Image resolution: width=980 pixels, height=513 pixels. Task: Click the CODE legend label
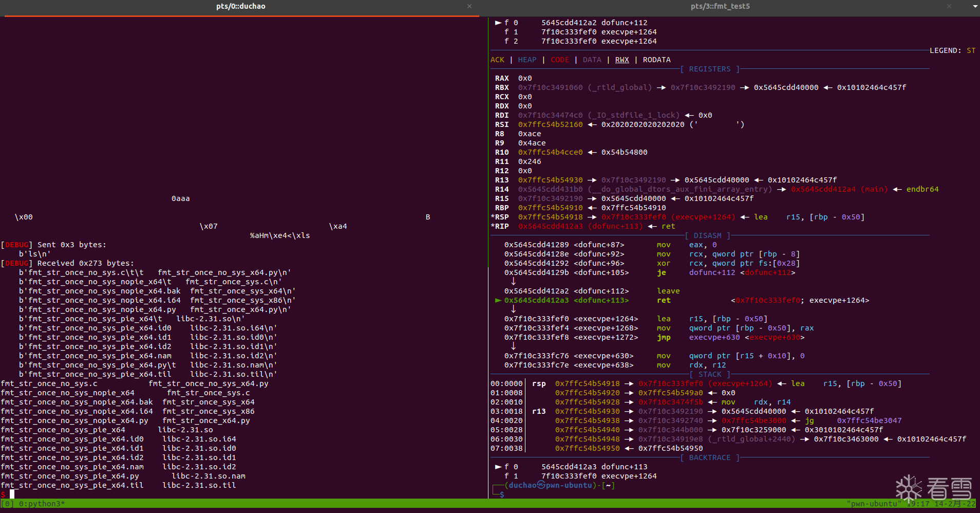point(560,60)
